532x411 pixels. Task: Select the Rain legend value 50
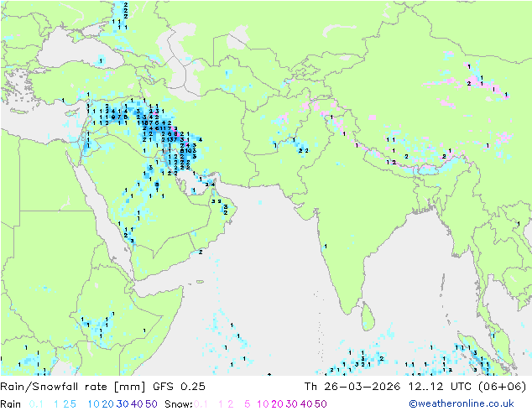(151, 404)
